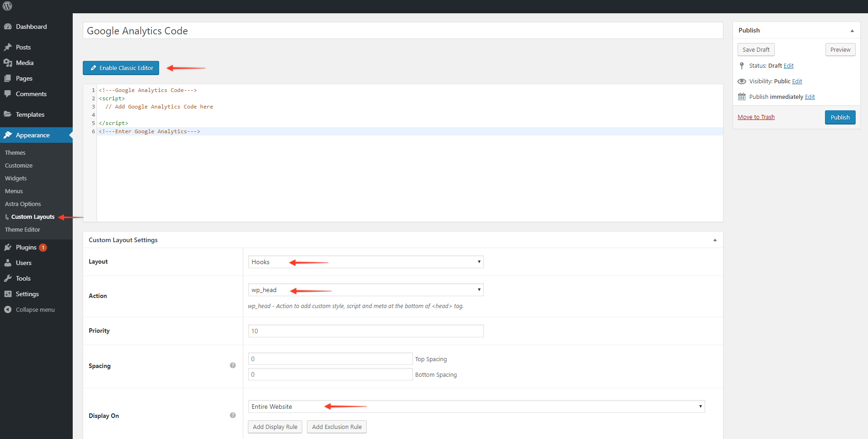868x439 pixels.
Task: Click Add Exclusion Rule button
Action: coord(337,427)
